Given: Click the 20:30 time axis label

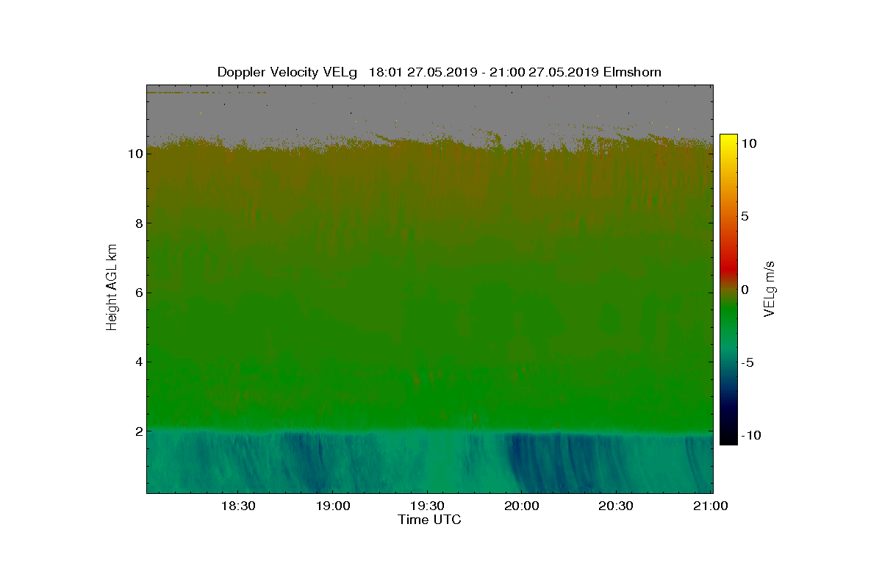Looking at the screenshot, I should point(616,506).
